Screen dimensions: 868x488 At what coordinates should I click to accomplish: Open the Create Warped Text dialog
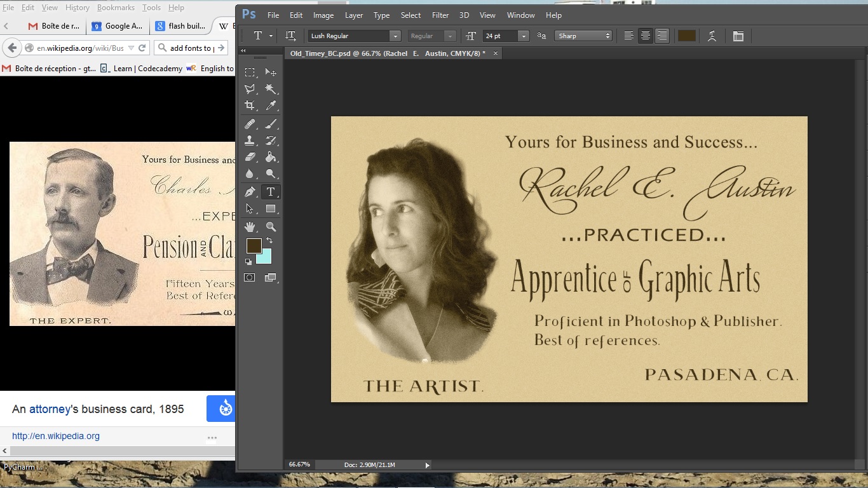click(712, 36)
